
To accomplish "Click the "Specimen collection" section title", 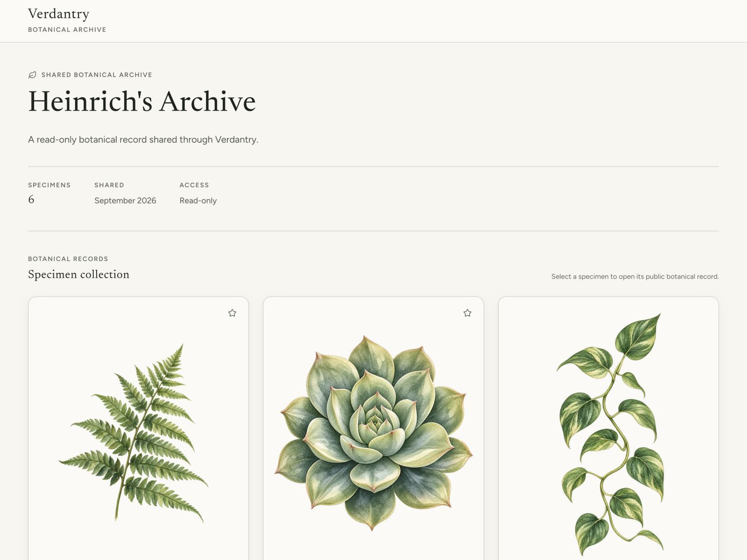I will pyautogui.click(x=79, y=274).
